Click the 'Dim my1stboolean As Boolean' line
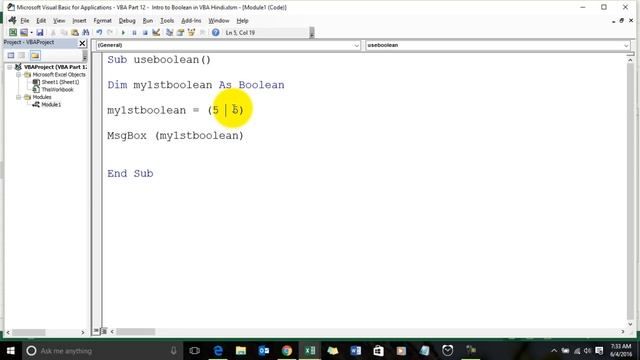 196,85
